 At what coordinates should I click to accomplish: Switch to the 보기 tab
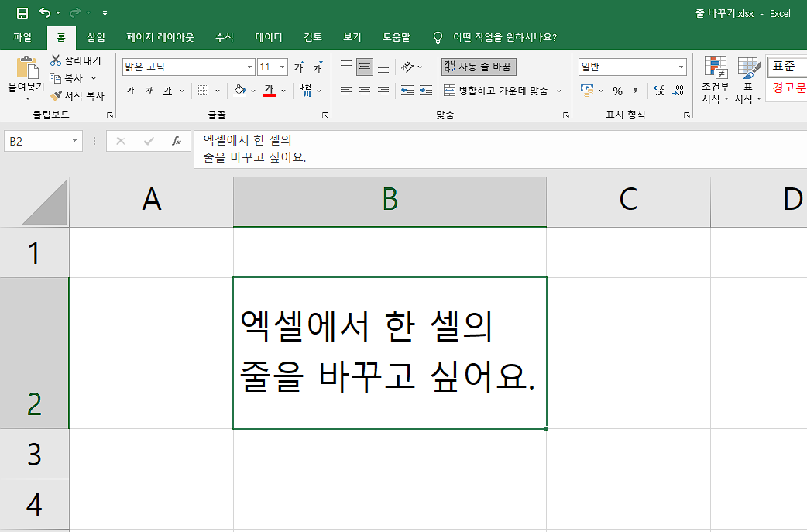tap(352, 37)
